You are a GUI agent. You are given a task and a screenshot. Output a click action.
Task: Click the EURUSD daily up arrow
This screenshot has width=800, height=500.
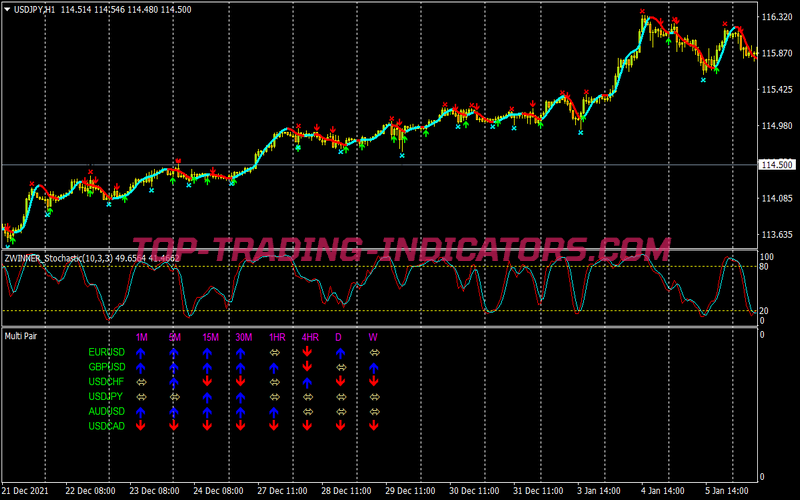tap(340, 353)
